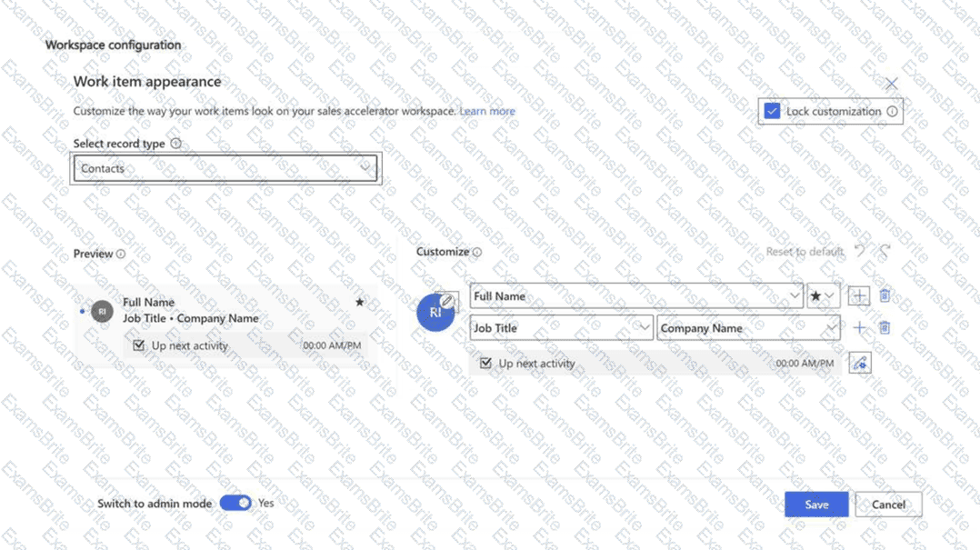Click the Cancel button

[x=888, y=505]
